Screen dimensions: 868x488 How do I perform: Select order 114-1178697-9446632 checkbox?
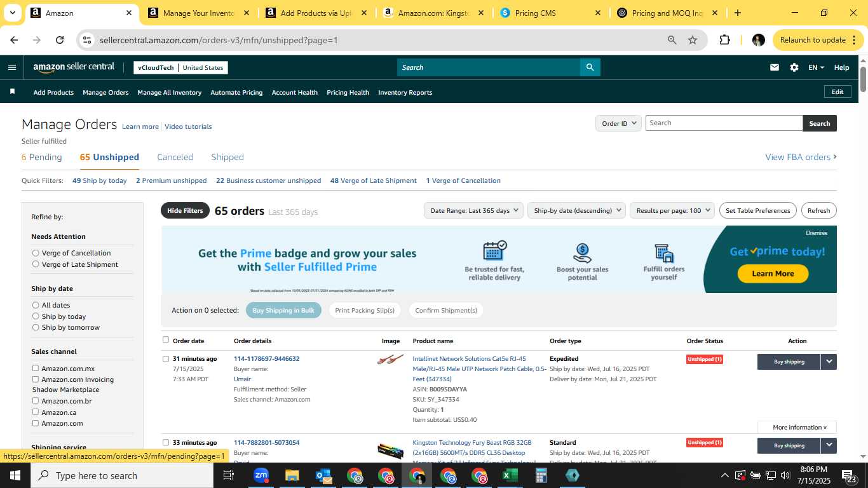pyautogui.click(x=166, y=359)
